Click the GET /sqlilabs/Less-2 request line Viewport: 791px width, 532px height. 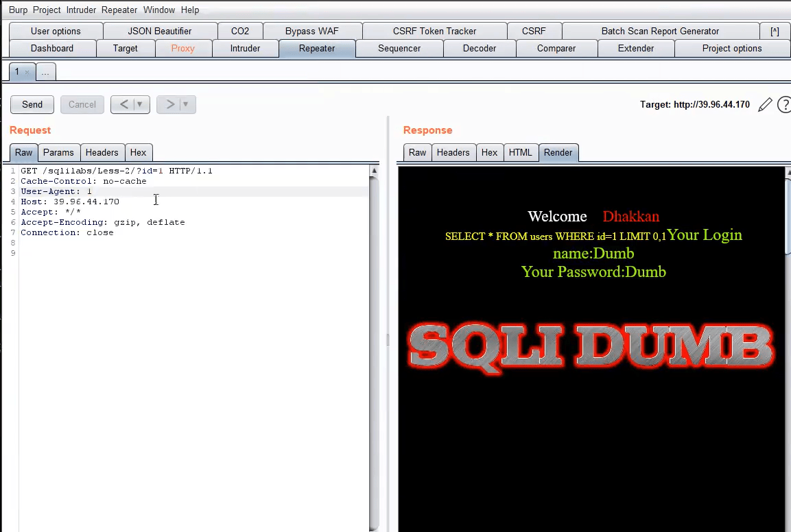point(117,171)
